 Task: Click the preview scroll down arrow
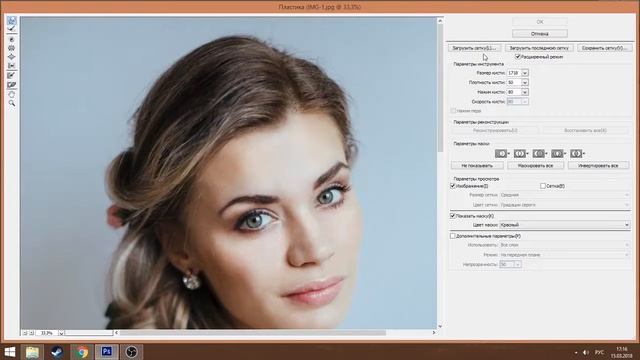440,326
